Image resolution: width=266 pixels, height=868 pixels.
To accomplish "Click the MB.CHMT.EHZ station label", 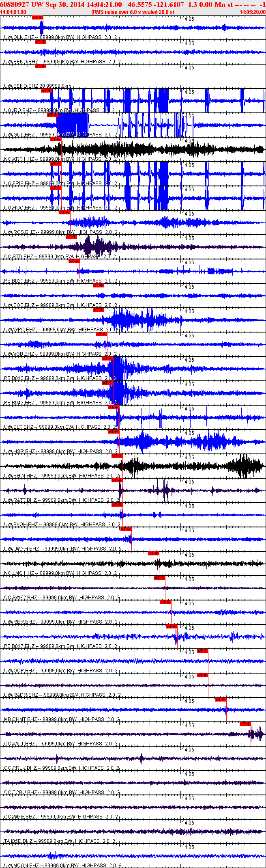I will tap(62, 719).
